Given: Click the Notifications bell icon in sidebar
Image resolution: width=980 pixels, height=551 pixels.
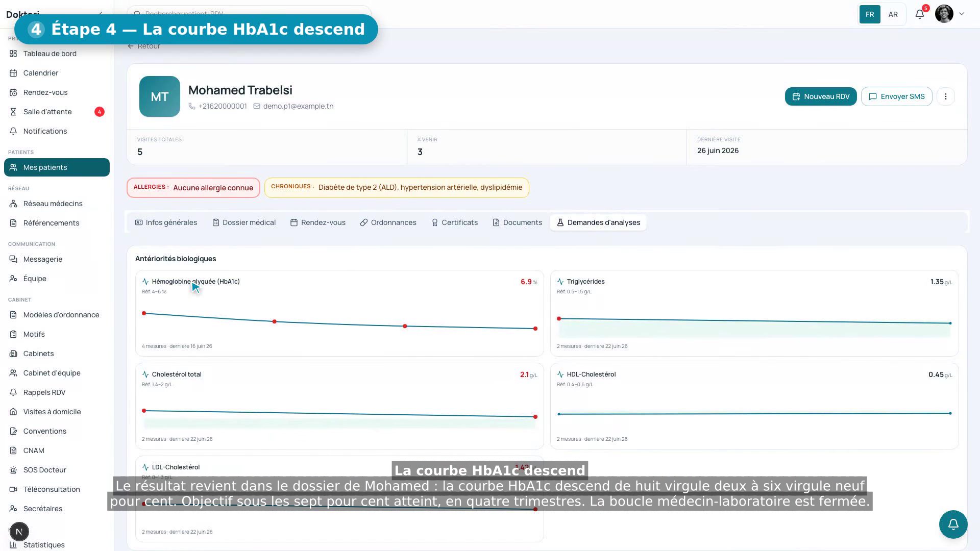Looking at the screenshot, I should click(13, 131).
